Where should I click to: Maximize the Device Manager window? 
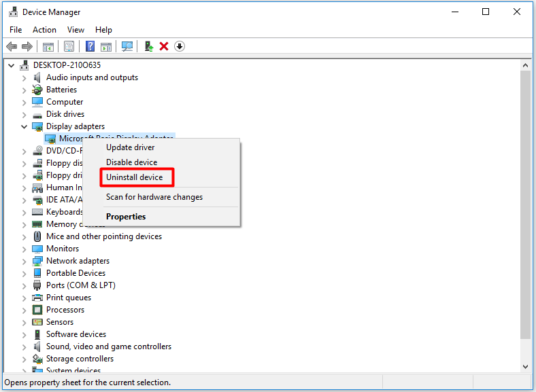click(x=486, y=12)
